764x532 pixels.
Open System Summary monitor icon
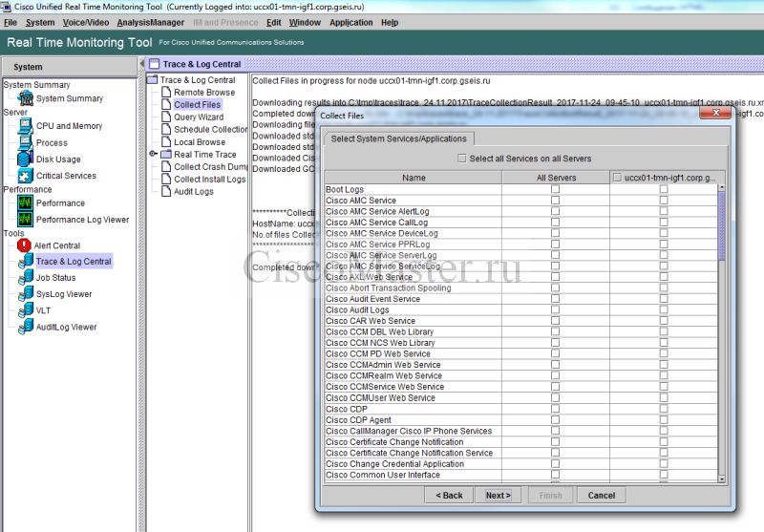26,98
